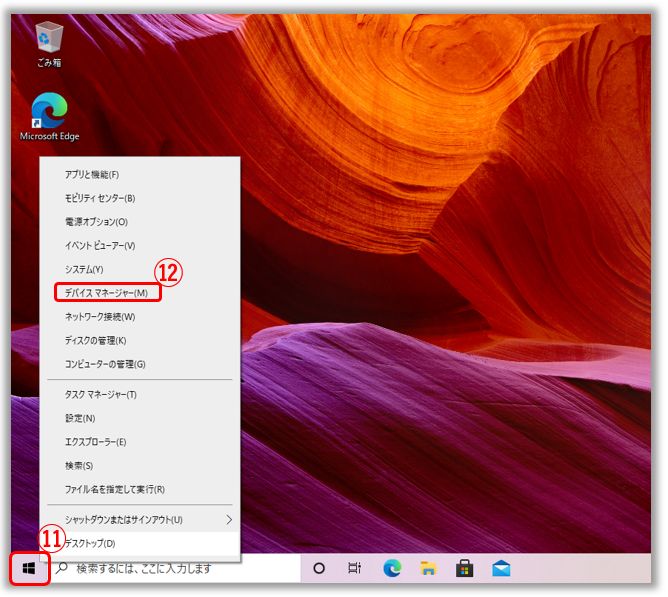
Task: Open デバイス マネージャー(M) from the menu
Action: tap(140, 293)
